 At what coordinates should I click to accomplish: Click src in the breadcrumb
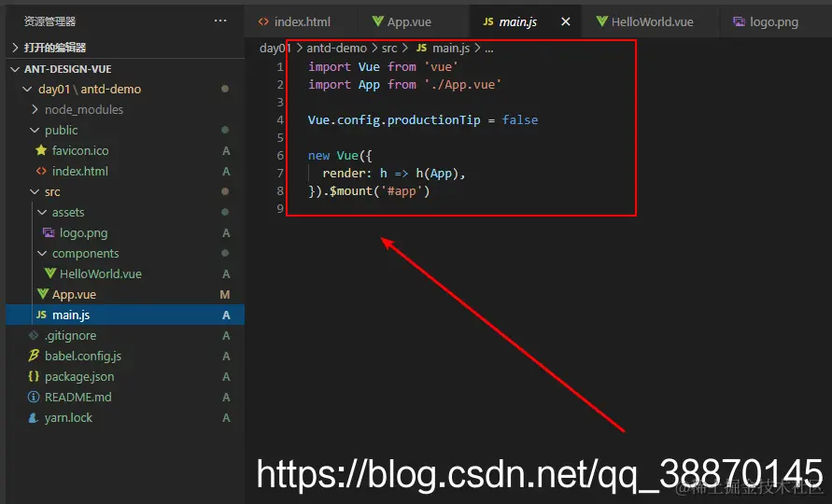pyautogui.click(x=389, y=48)
